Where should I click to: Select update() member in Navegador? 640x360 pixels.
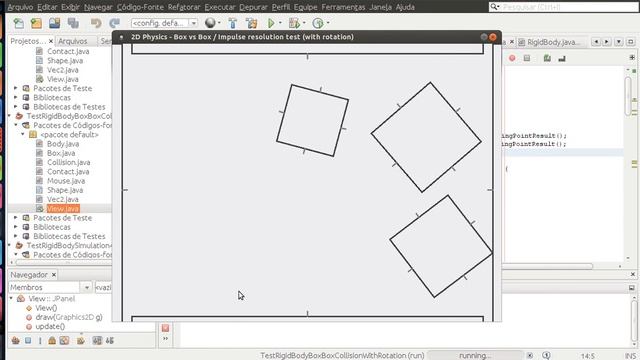coord(50,327)
